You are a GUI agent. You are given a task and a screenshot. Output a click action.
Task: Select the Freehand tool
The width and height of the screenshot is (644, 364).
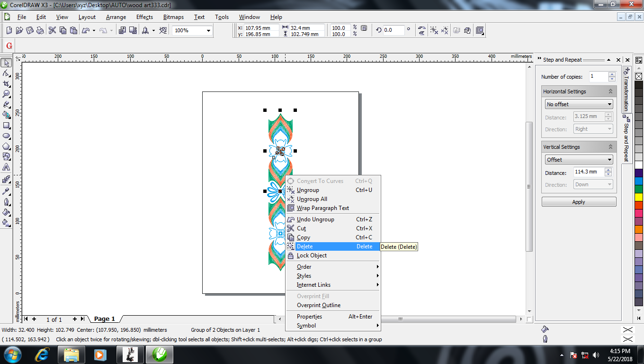6,104
